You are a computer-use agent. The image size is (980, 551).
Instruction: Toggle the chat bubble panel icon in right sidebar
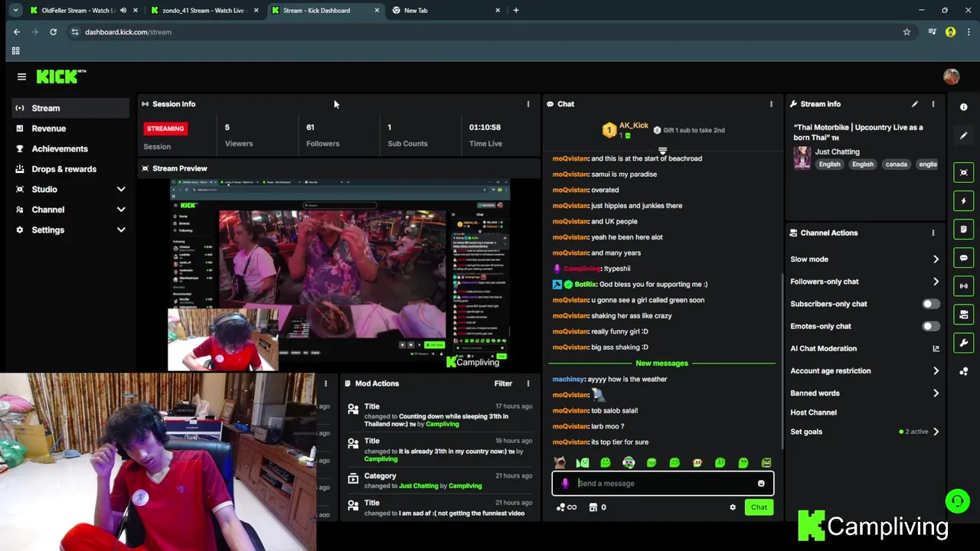click(963, 258)
